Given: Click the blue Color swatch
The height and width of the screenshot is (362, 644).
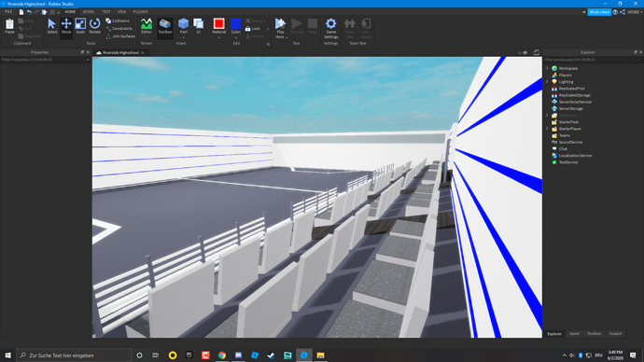Looking at the screenshot, I should 236,23.
